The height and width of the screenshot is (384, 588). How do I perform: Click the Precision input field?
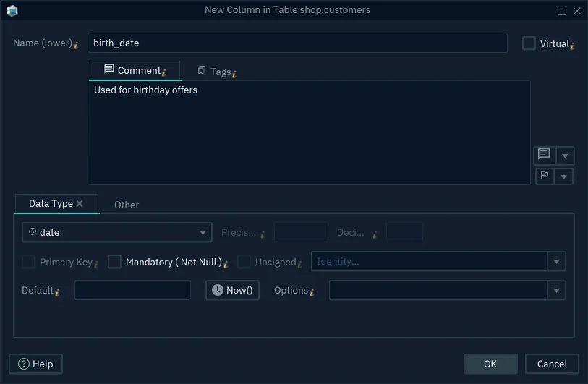click(x=301, y=232)
